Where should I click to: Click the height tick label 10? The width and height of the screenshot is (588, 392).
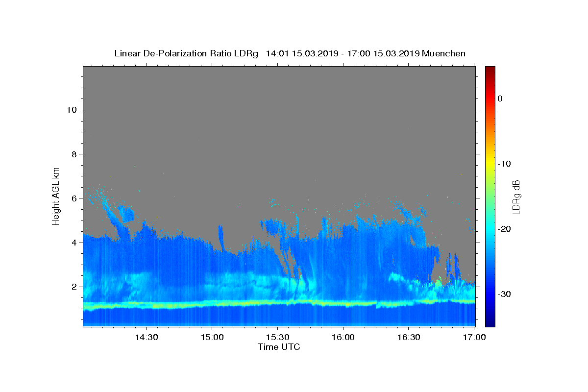click(x=71, y=110)
